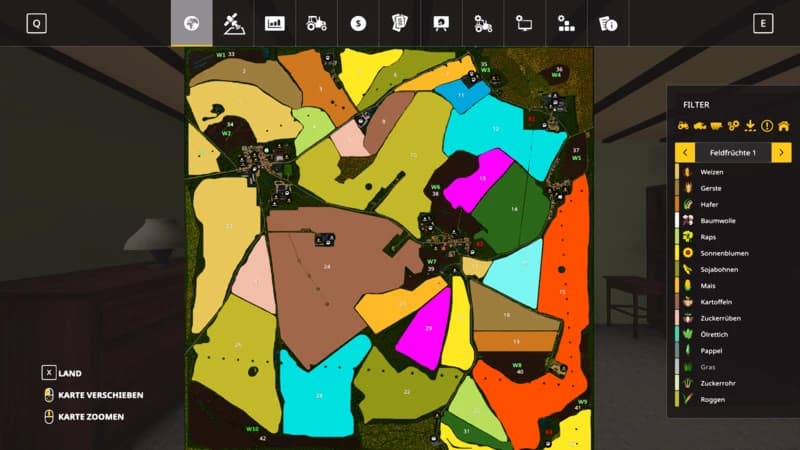Toggle the tractor vehicles filter icon
The image size is (800, 450).
[x=683, y=126]
